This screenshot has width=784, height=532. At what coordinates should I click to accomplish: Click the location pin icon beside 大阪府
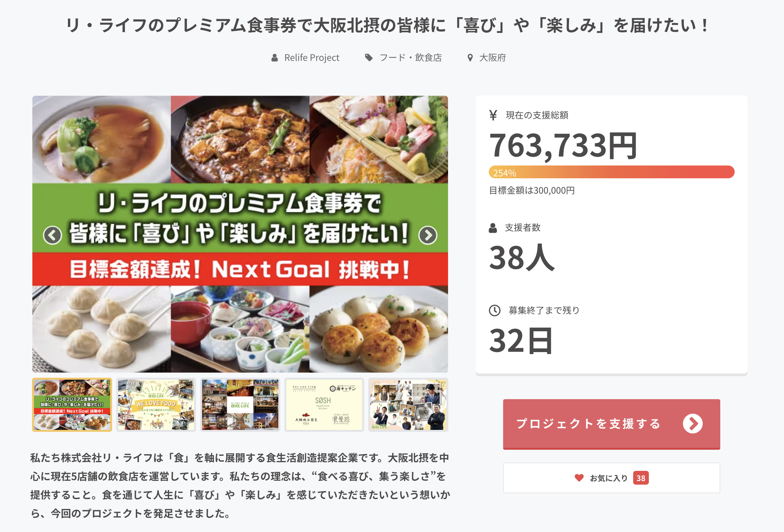[470, 58]
